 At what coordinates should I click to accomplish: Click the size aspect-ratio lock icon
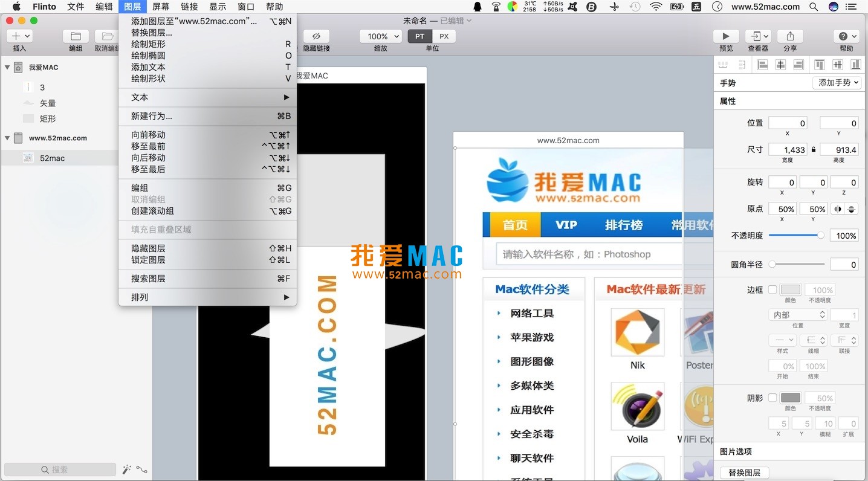pyautogui.click(x=814, y=149)
